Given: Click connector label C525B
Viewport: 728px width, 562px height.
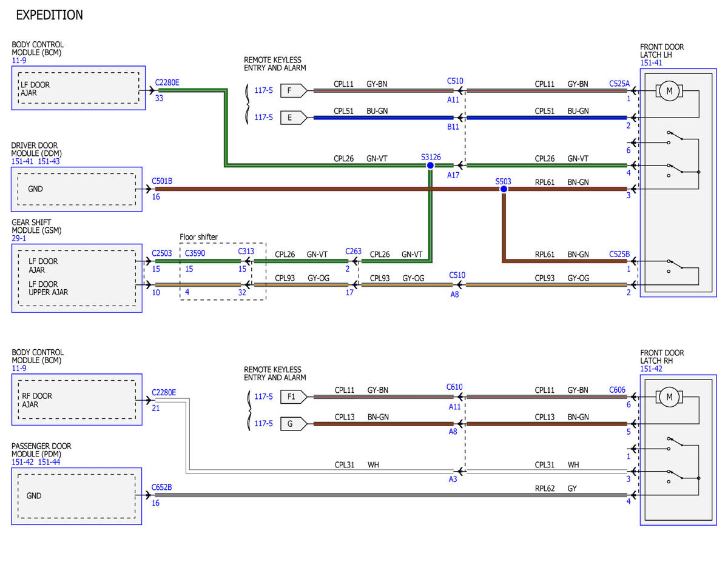Looking at the screenshot, I should pyautogui.click(x=619, y=255).
